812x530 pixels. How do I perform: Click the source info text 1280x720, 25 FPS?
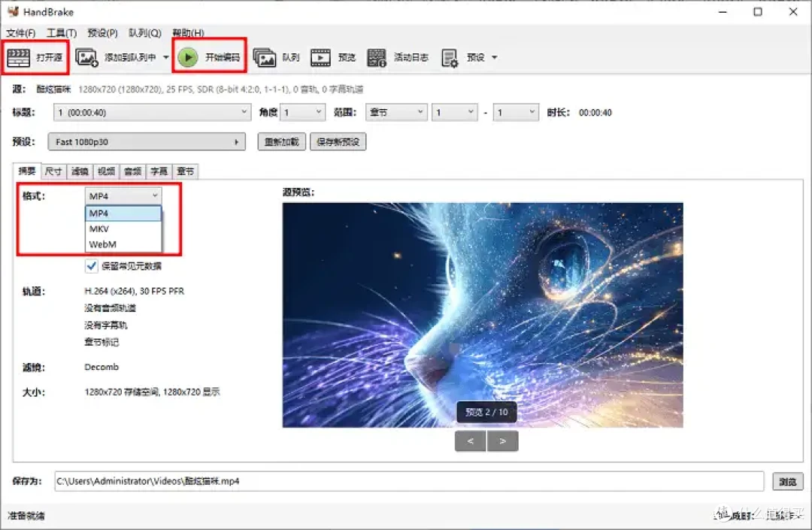point(220,89)
